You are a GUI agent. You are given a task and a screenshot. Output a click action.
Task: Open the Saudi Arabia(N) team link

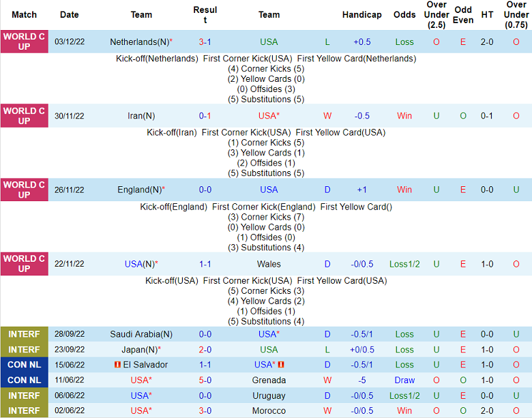coord(141,334)
